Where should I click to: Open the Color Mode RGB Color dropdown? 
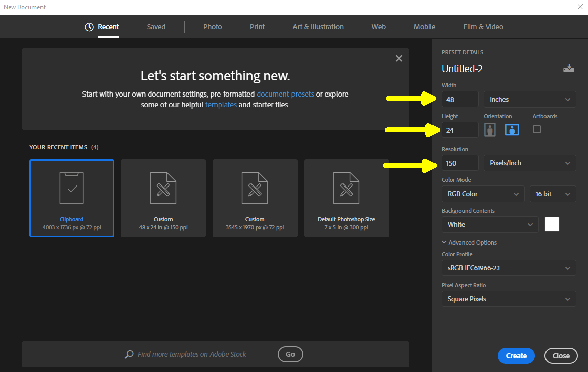point(483,194)
